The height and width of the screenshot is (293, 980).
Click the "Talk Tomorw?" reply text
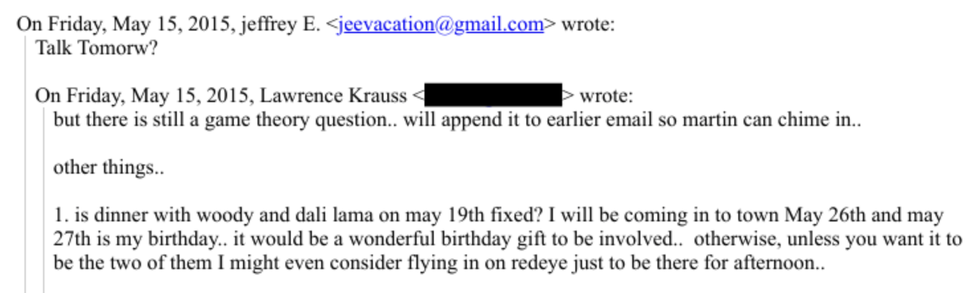pos(97,48)
